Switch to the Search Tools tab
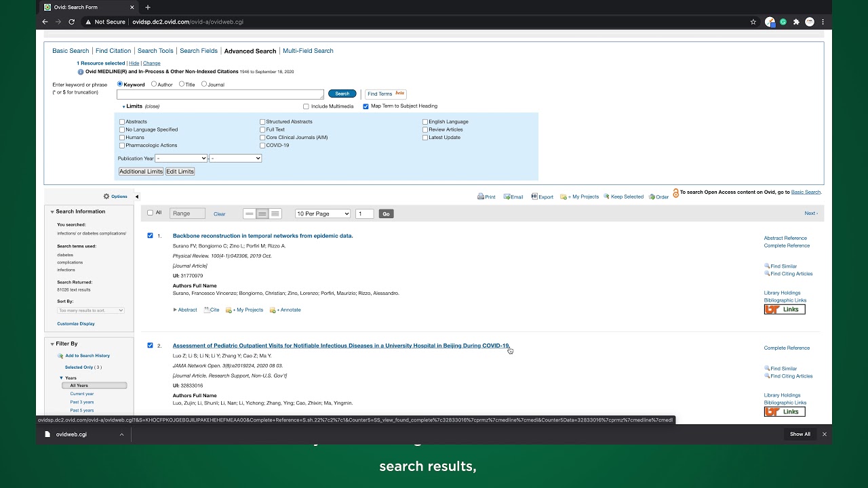The width and height of the screenshot is (868, 488). tap(155, 51)
